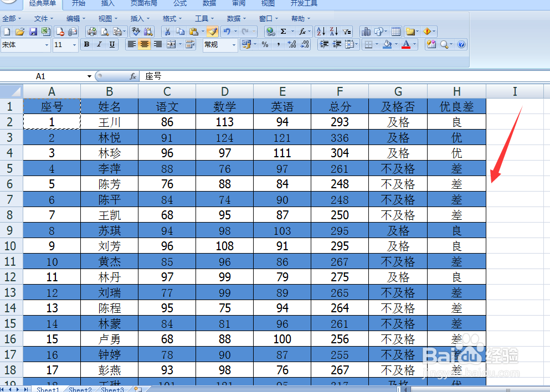Paste with the clipboard icon

pos(194,32)
